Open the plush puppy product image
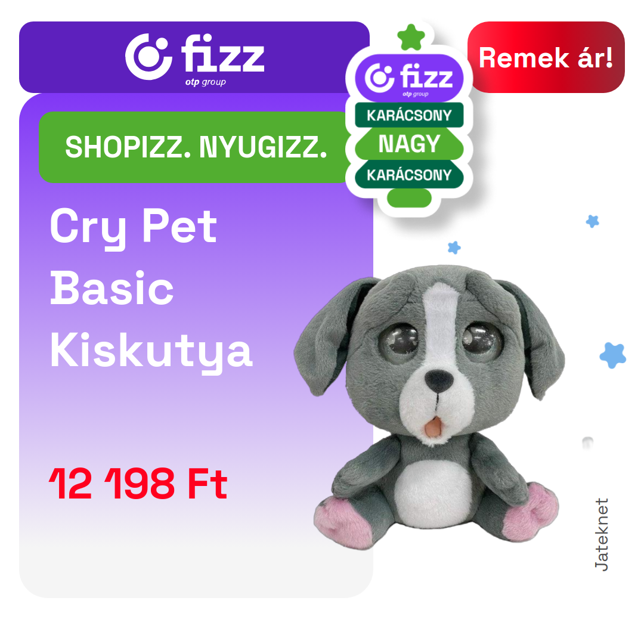 coord(429,407)
